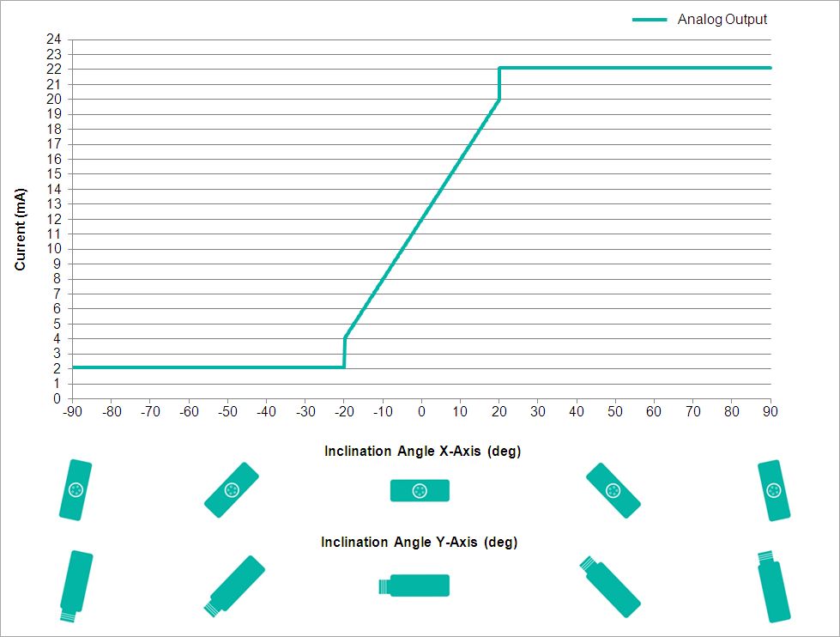Image resolution: width=840 pixels, height=637 pixels.
Task: Click the -50 label on the angle axis
Action: (227, 412)
